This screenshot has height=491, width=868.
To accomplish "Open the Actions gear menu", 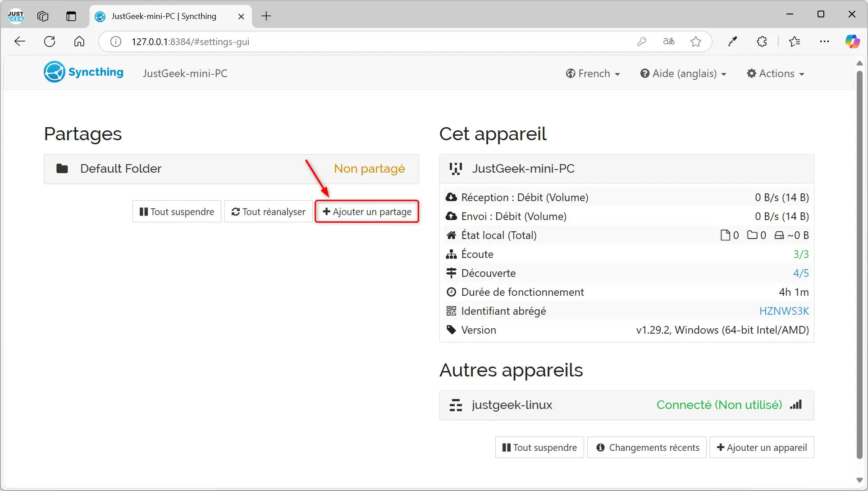I will (776, 73).
